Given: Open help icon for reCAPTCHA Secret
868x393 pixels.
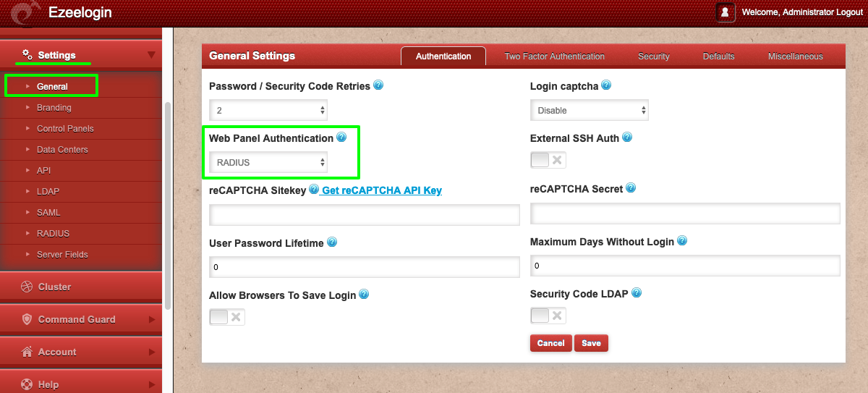Looking at the screenshot, I should point(631,188).
